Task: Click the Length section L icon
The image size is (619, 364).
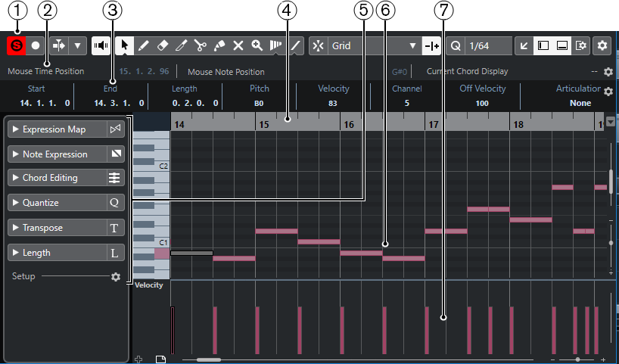Action: [114, 253]
